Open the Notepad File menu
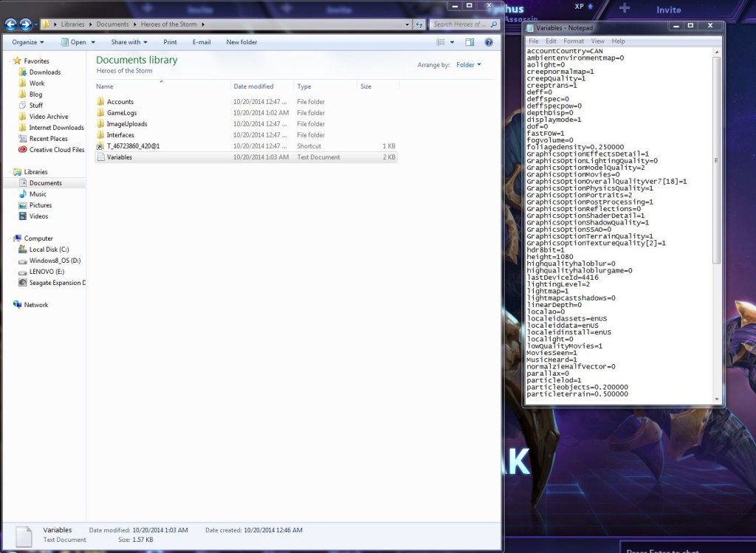 point(534,41)
